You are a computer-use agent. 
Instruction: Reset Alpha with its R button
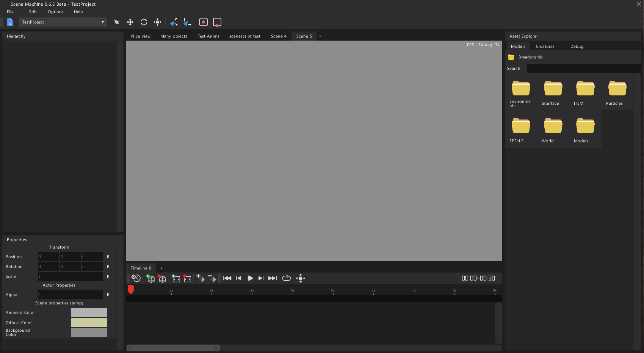(x=108, y=295)
